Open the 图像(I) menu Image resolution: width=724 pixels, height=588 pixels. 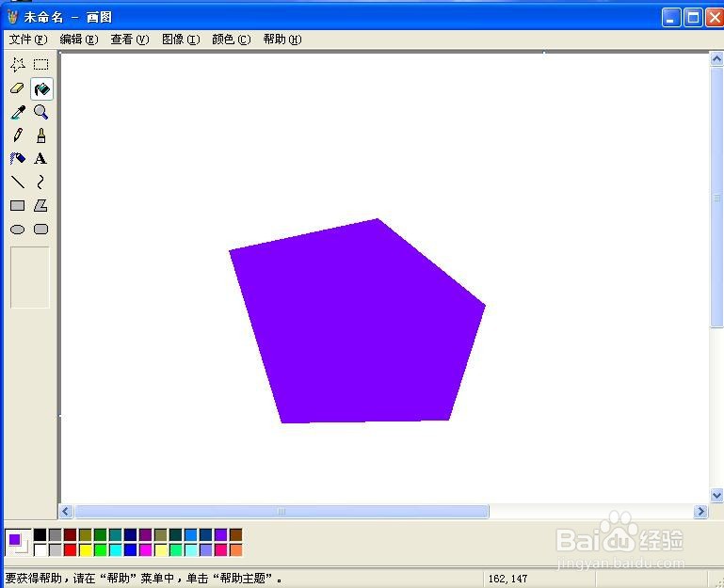(181, 40)
